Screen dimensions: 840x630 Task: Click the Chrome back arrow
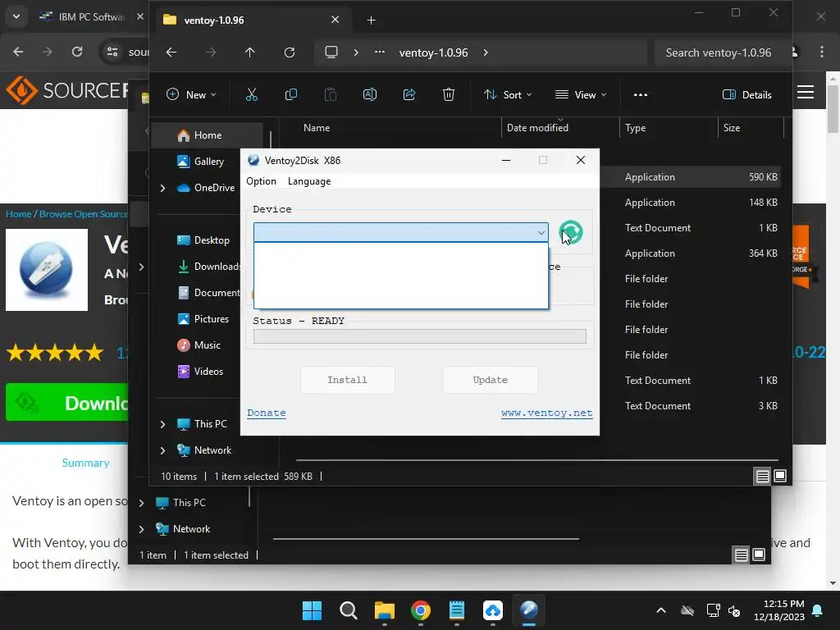[x=18, y=52]
